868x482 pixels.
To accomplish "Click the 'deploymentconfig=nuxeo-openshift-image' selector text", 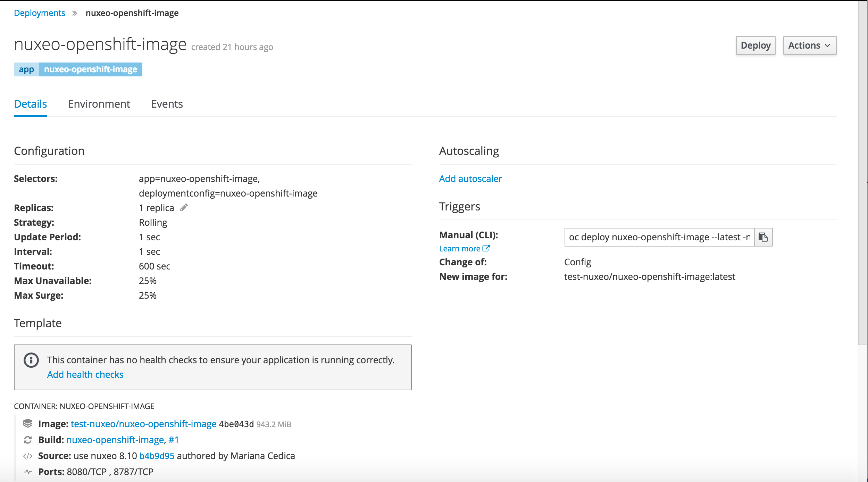I will [228, 193].
